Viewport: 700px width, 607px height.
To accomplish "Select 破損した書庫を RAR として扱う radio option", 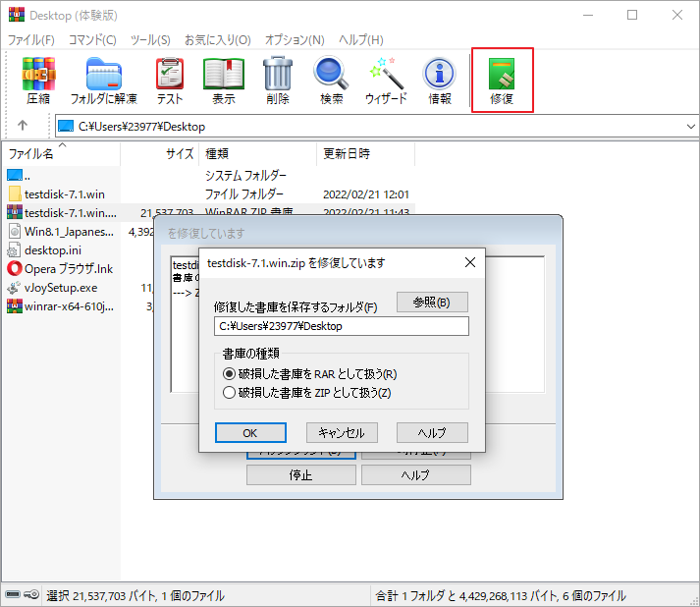I will pos(230,374).
